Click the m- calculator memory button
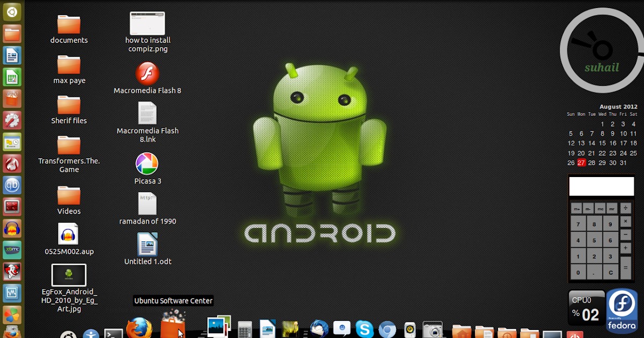This screenshot has height=338, width=644. 588,208
